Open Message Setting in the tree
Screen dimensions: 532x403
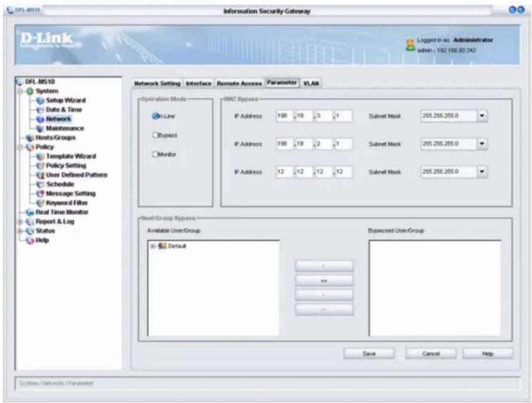pos(70,194)
